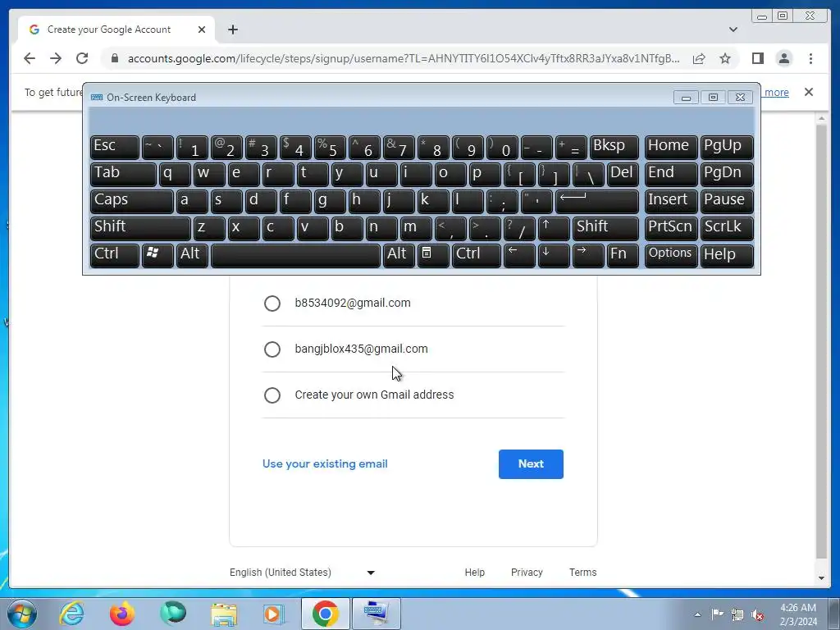
Task: Toggle the Fn key on keyboard
Action: pos(623,255)
